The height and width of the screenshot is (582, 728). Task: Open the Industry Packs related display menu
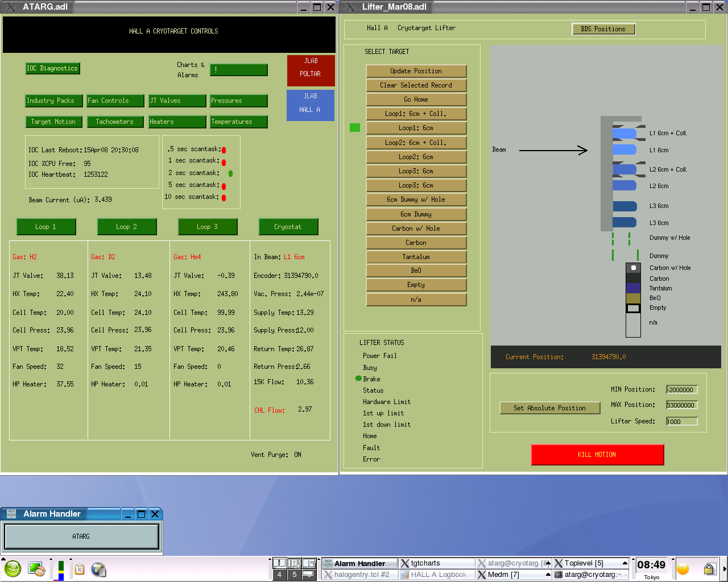click(54, 101)
